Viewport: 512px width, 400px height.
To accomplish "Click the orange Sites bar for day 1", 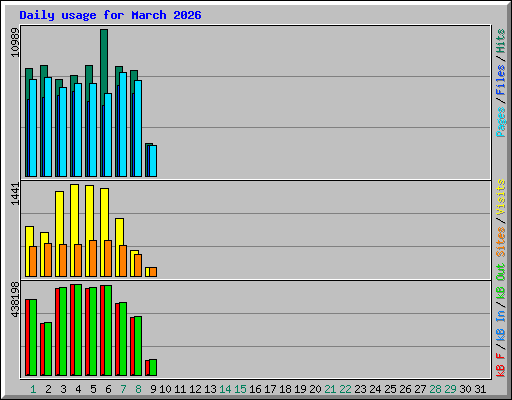I will [33, 262].
